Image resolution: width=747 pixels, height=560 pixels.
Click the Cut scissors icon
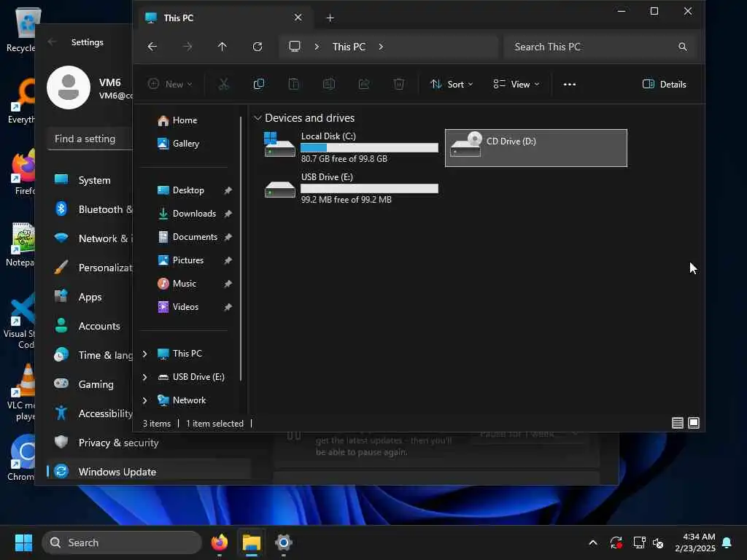pyautogui.click(x=223, y=85)
